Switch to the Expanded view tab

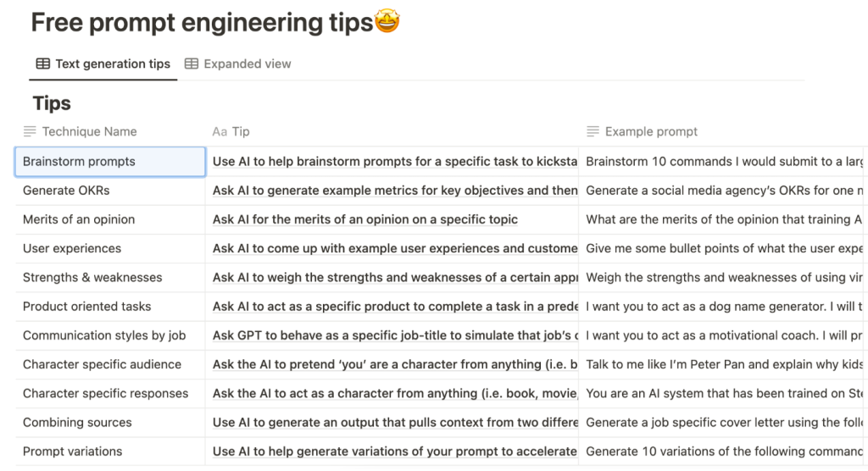(237, 64)
